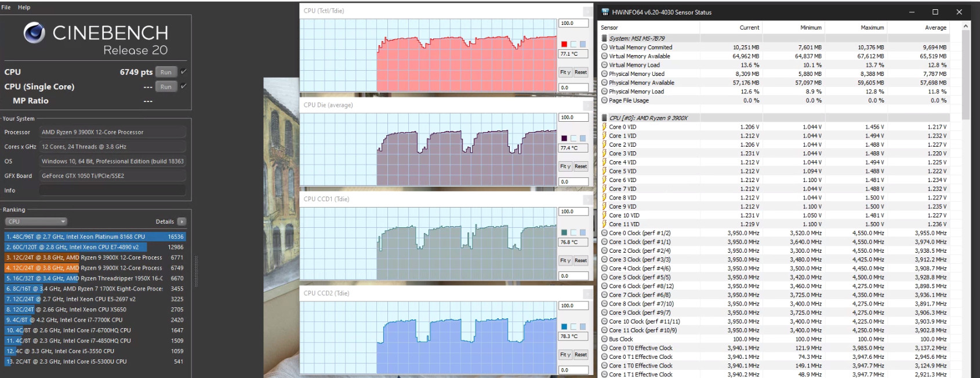Click blue color swatch on CPU CCD2 graph
The image size is (980, 378).
click(564, 326)
